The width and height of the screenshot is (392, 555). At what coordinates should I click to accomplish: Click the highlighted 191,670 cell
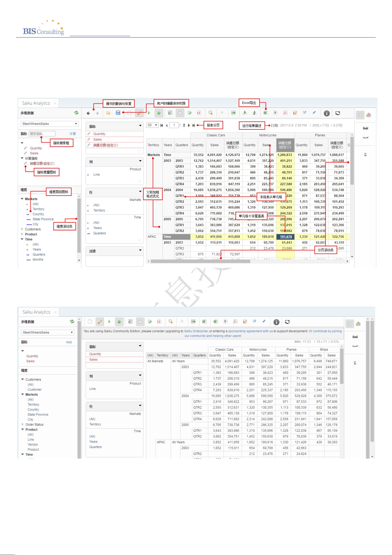[x=285, y=237]
